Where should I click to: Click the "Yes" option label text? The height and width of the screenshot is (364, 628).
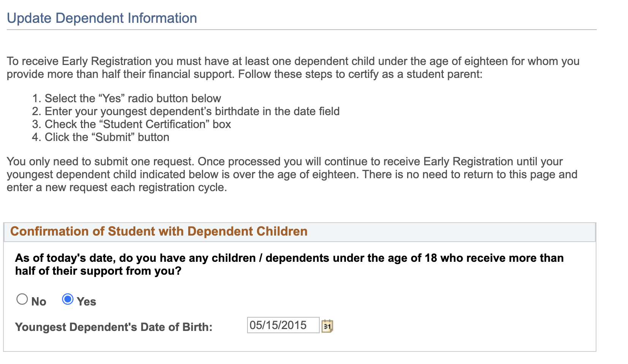(x=86, y=302)
